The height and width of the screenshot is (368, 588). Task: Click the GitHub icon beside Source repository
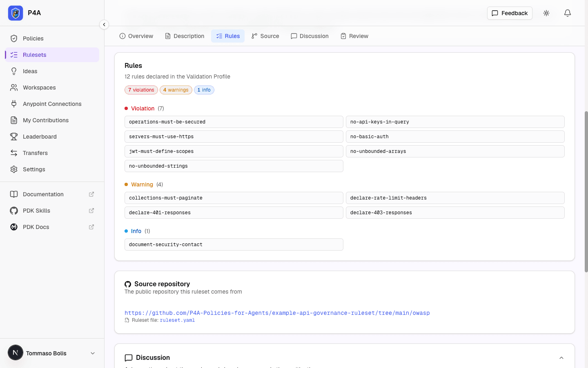point(128,284)
